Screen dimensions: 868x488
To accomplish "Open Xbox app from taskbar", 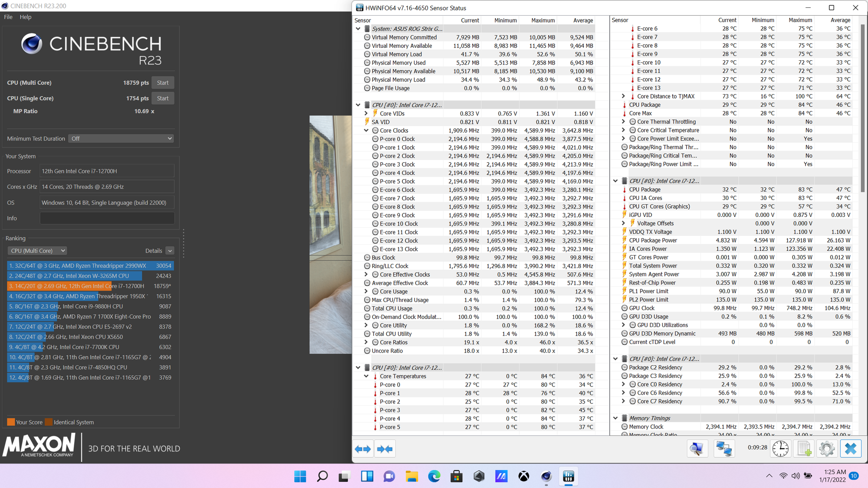I will click(x=524, y=476).
